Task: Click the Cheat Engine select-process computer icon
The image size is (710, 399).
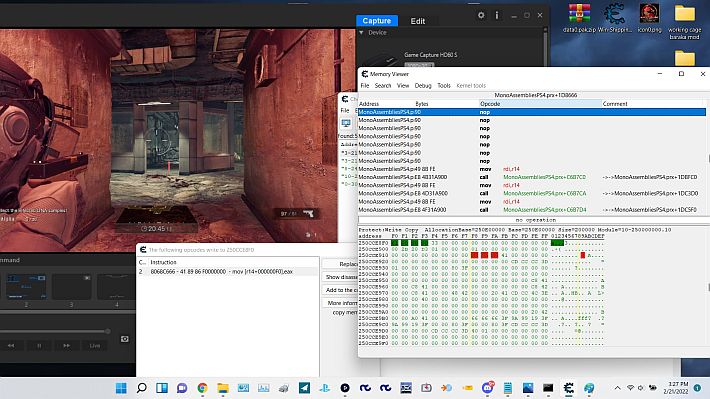Action: pyautogui.click(x=346, y=123)
